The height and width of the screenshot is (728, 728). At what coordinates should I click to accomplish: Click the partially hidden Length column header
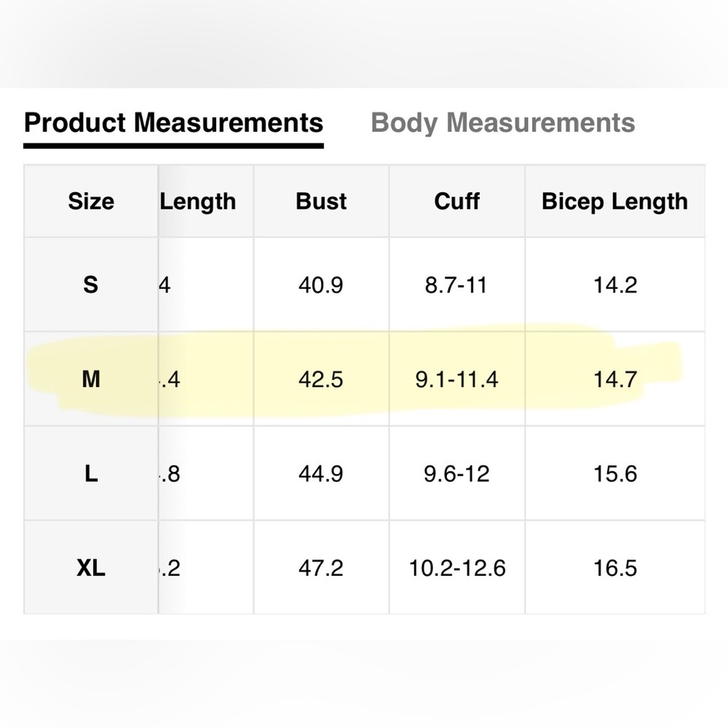pyautogui.click(x=198, y=202)
